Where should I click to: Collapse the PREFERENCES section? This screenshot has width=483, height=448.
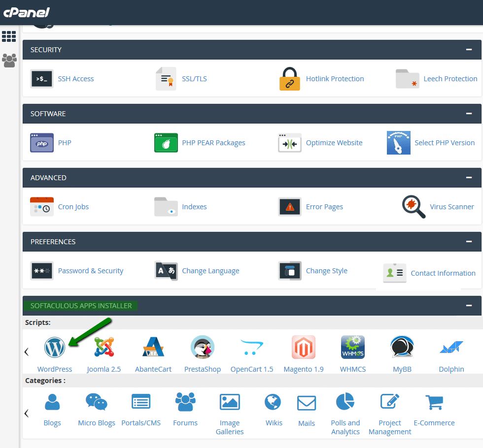click(x=469, y=242)
